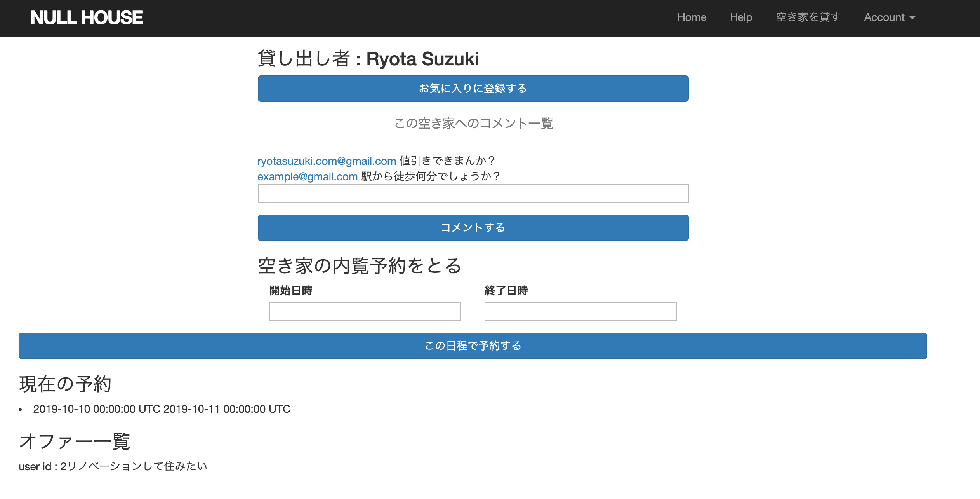
Task: Click この日程で予約する to book the viewing
Action: coord(473,345)
